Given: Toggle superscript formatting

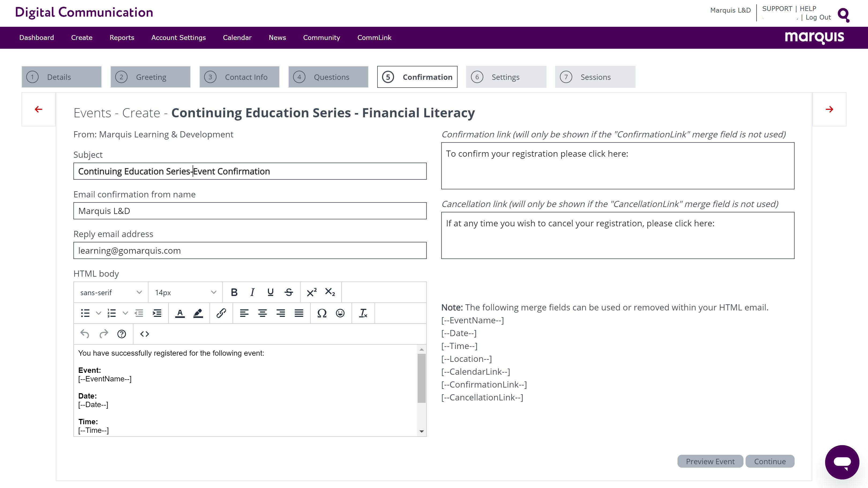Looking at the screenshot, I should click(x=312, y=292).
